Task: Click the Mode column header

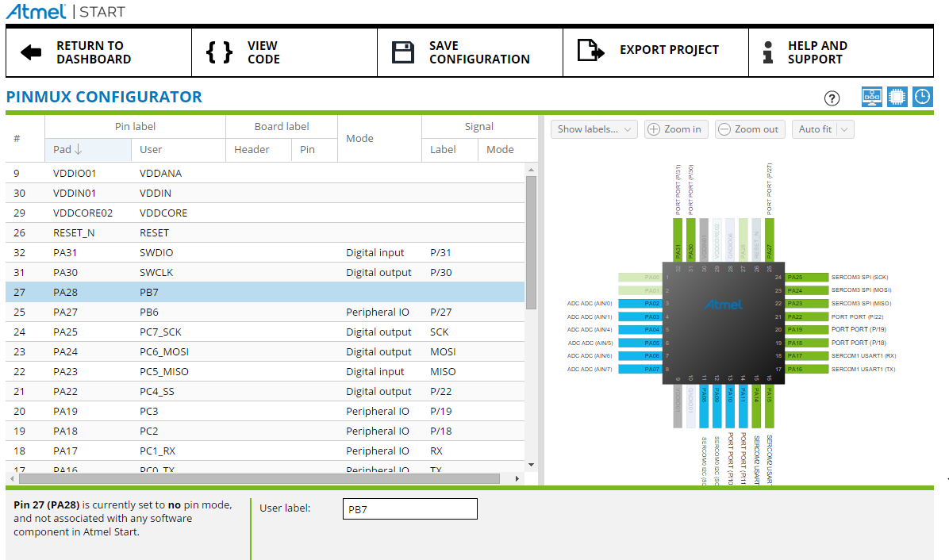Action: point(379,139)
